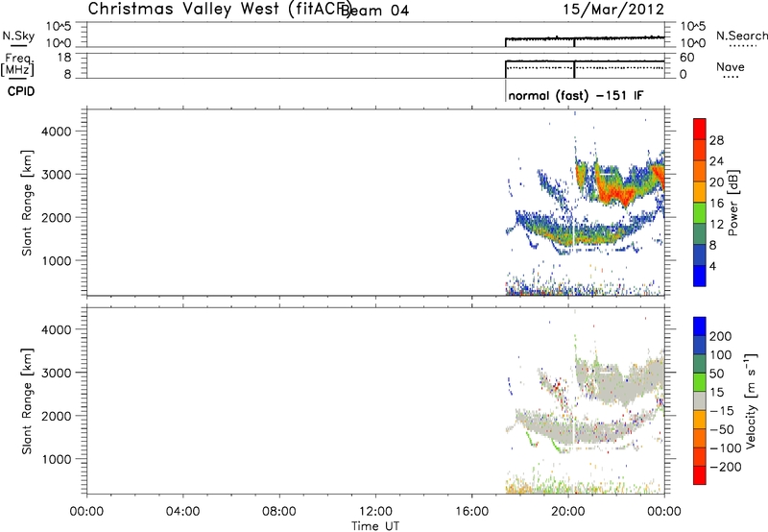Click the '04:00' time tick label
Image resolution: width=768 pixels, height=532 pixels.
pos(182,512)
